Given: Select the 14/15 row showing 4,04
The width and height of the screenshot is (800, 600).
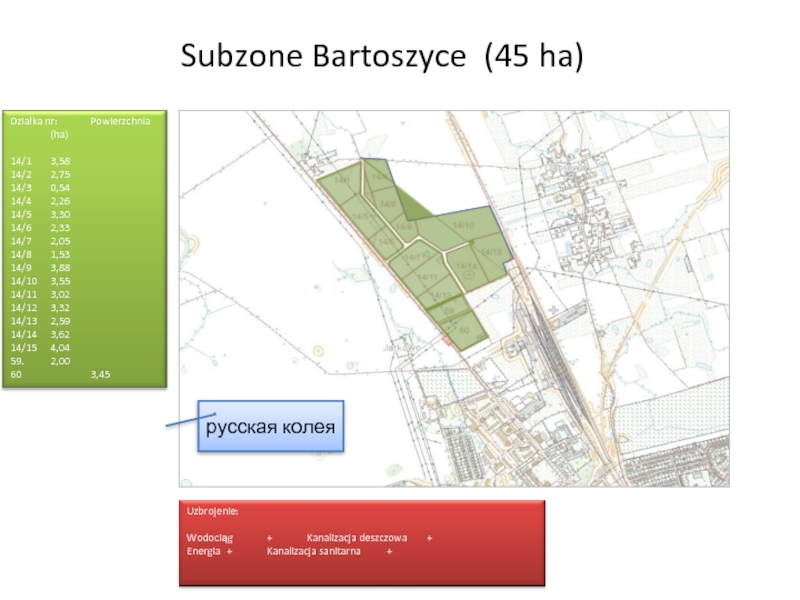Looking at the screenshot, I should (x=40, y=348).
